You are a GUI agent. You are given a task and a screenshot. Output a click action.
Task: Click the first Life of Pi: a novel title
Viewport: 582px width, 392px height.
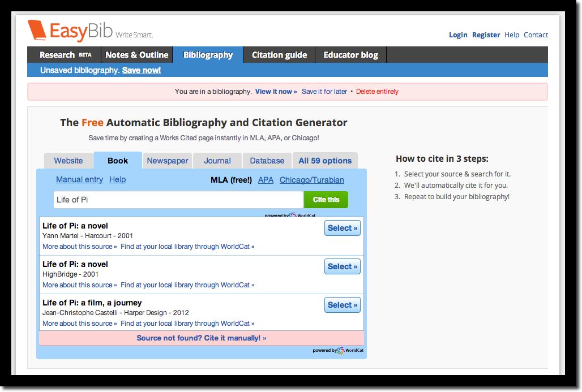click(x=75, y=226)
